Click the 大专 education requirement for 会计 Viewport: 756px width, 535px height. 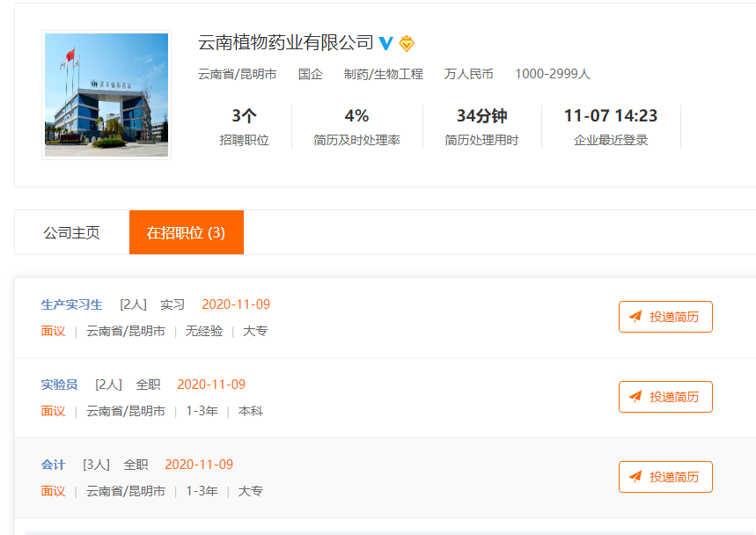tap(251, 491)
